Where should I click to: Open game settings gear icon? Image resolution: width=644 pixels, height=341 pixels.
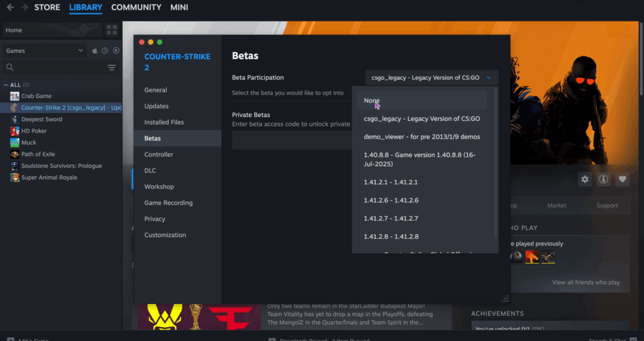point(585,179)
